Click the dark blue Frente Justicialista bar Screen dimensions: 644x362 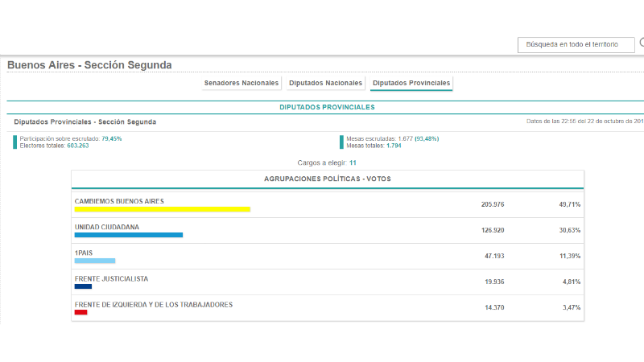[83, 286]
